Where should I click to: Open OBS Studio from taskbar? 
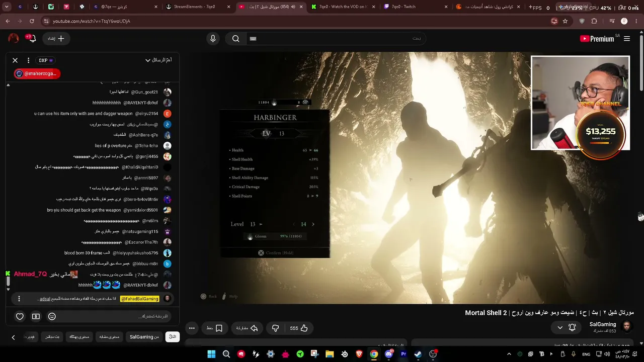click(x=433, y=354)
